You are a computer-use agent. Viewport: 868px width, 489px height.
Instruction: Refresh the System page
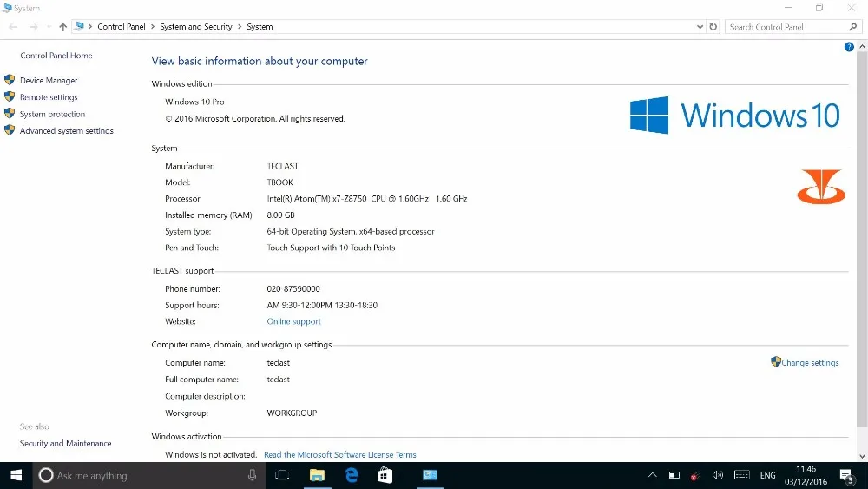click(x=713, y=27)
